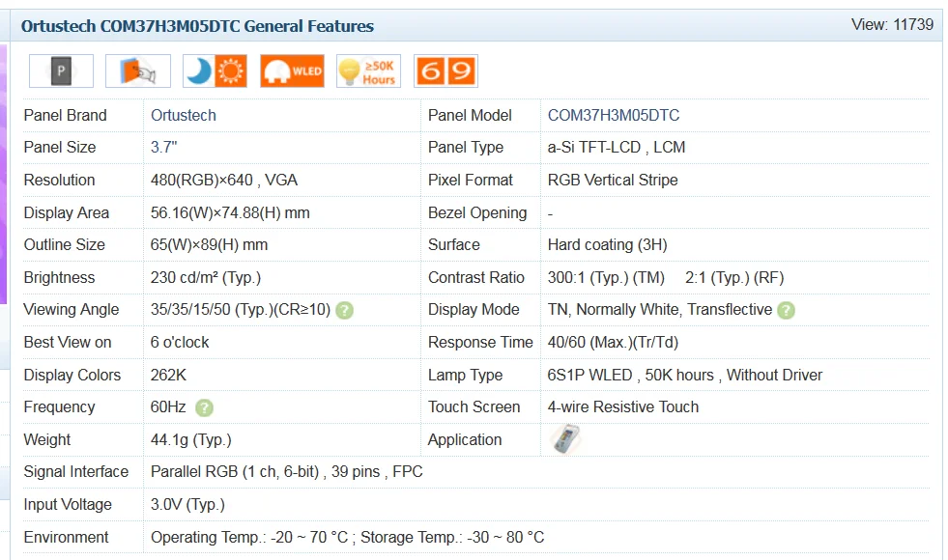Click the 'View: 11739' counter text
The image size is (948, 560).
tap(892, 25)
